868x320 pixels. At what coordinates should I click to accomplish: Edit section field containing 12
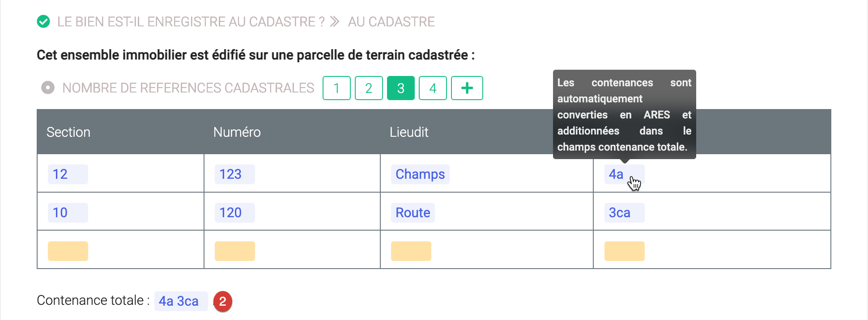pos(68,174)
